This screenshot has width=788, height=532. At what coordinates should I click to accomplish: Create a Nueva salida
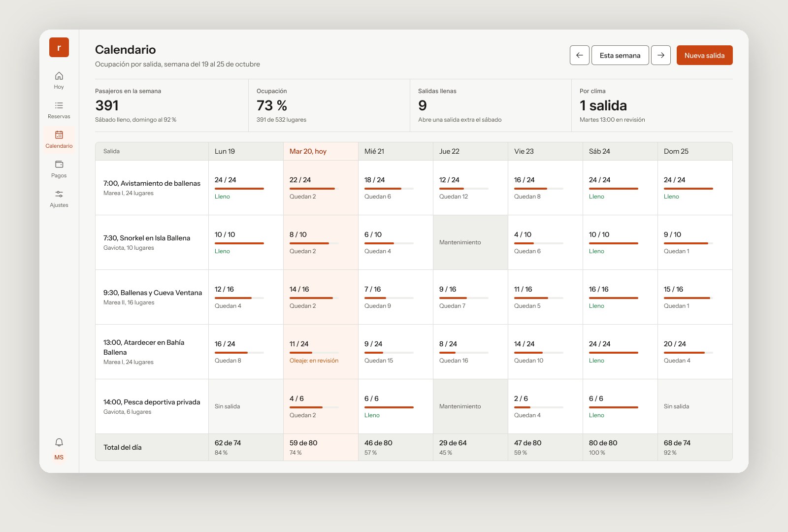pyautogui.click(x=705, y=55)
